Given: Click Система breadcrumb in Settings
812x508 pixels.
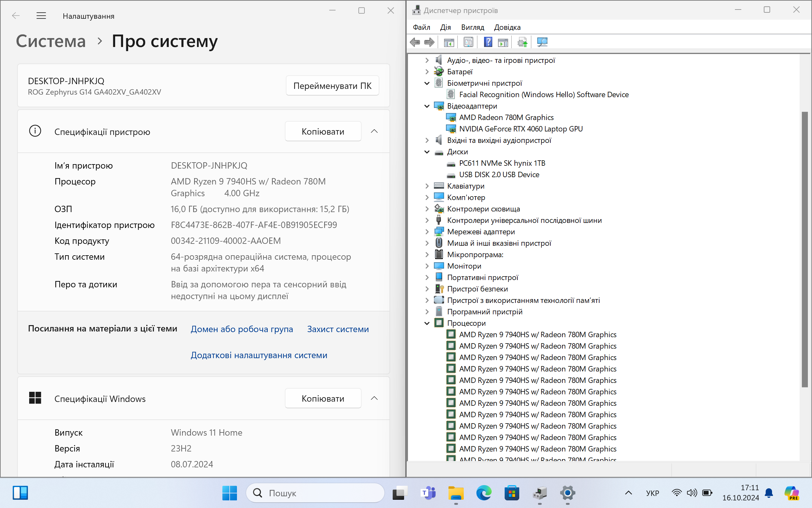Looking at the screenshot, I should point(51,41).
